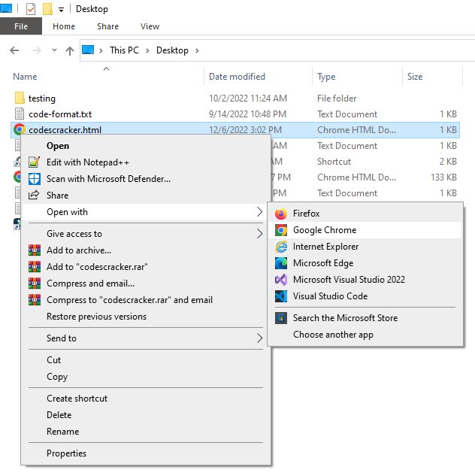Open the quick access toolbar dropdown arrow
This screenshot has height=476, width=475.
(x=61, y=9)
